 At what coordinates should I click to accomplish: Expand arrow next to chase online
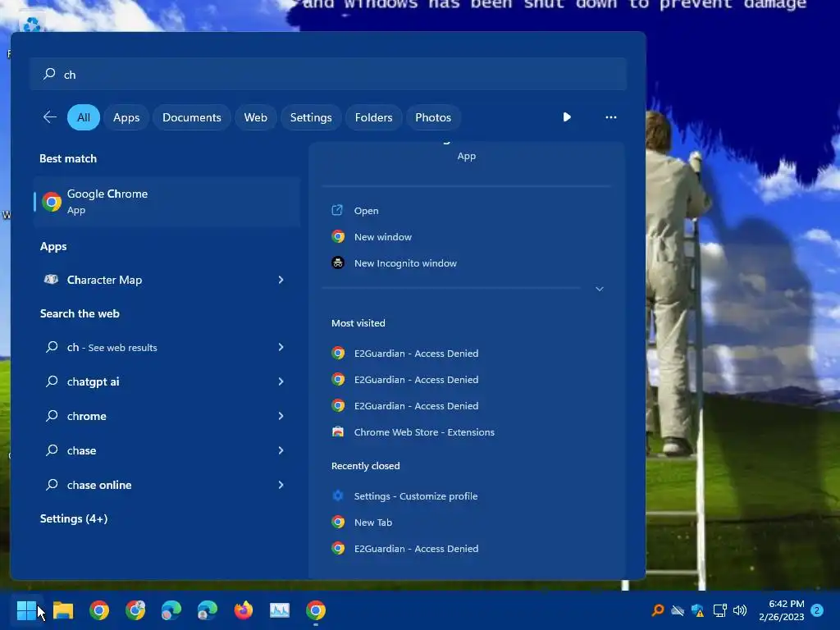(x=281, y=485)
